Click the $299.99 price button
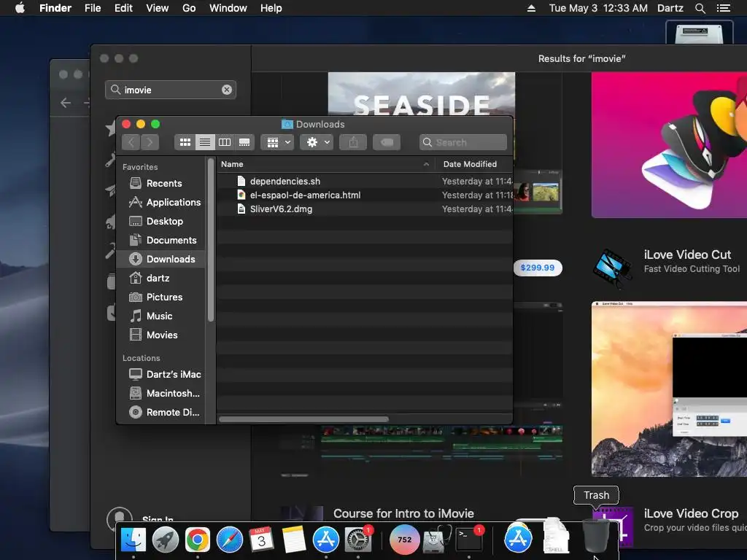This screenshot has height=560, width=747. (x=538, y=268)
